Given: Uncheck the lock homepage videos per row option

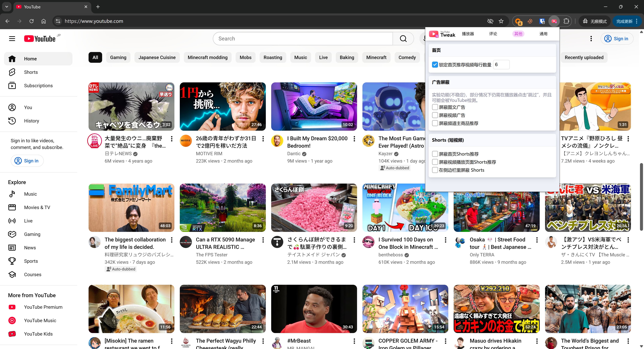Looking at the screenshot, I should [x=435, y=65].
